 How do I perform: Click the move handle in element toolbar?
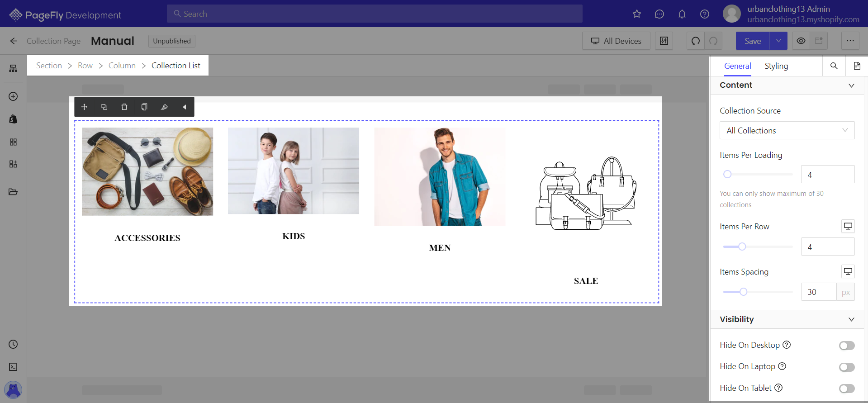(84, 107)
